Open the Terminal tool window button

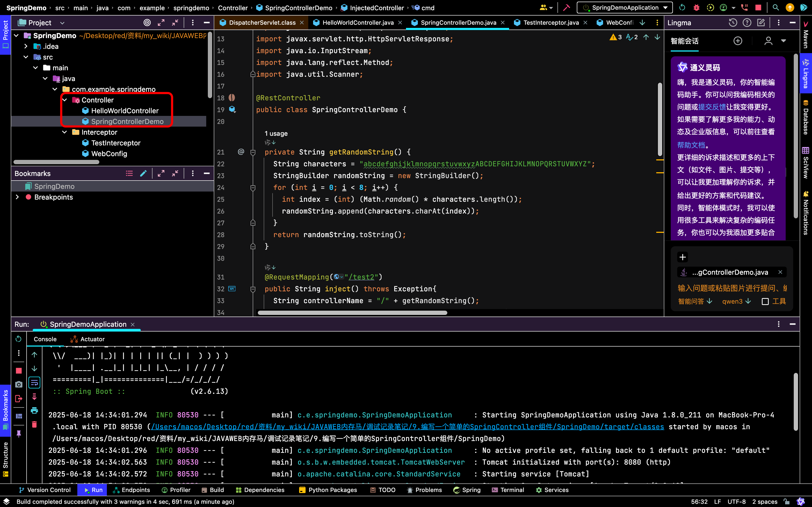(x=508, y=490)
